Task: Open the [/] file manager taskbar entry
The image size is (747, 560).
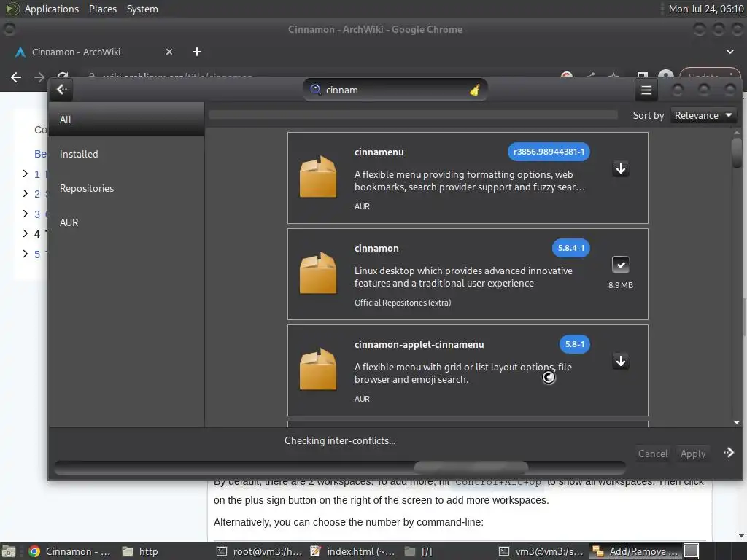Action: click(418, 551)
